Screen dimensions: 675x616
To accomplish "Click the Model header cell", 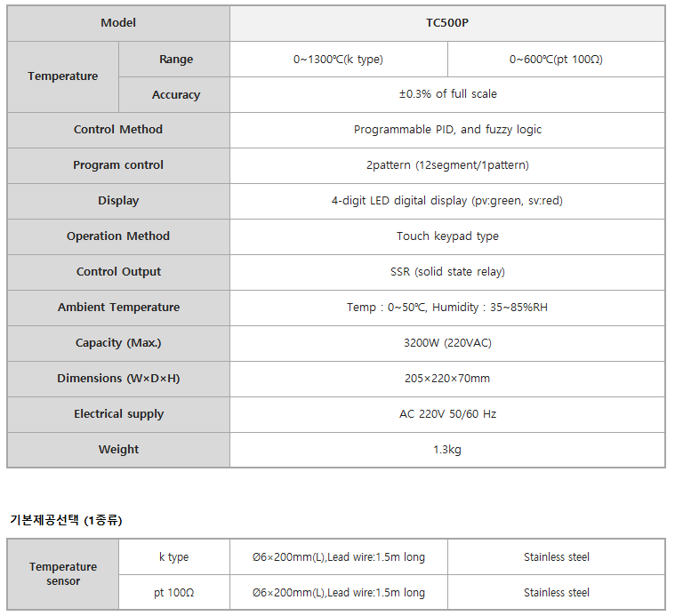I will [x=118, y=23].
